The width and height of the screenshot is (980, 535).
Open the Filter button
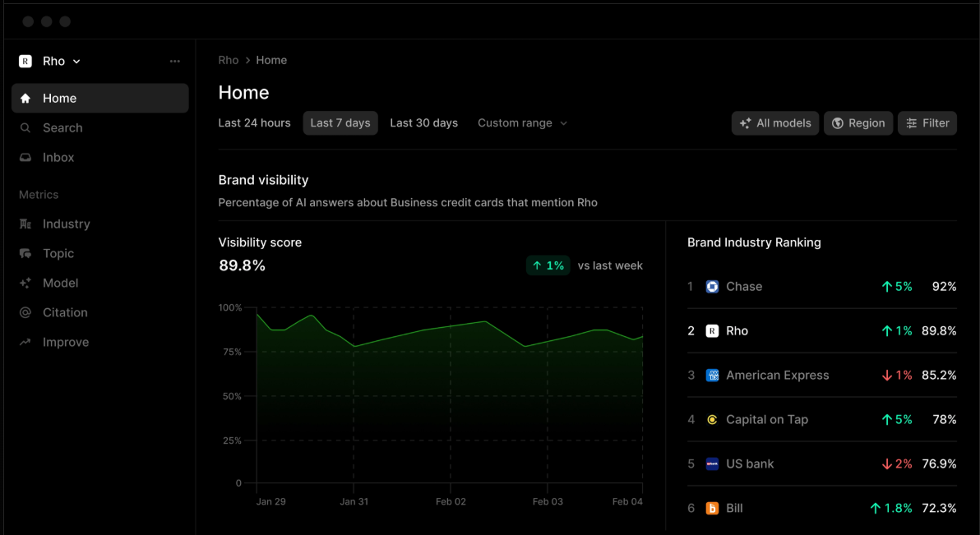(927, 123)
